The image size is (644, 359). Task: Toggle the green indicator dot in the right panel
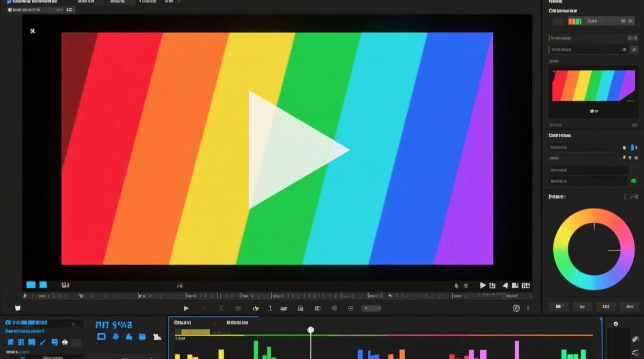point(633,181)
